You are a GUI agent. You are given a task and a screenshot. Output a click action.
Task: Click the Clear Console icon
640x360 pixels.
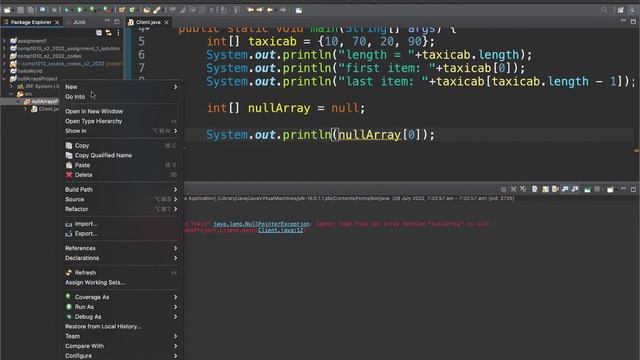534,189
